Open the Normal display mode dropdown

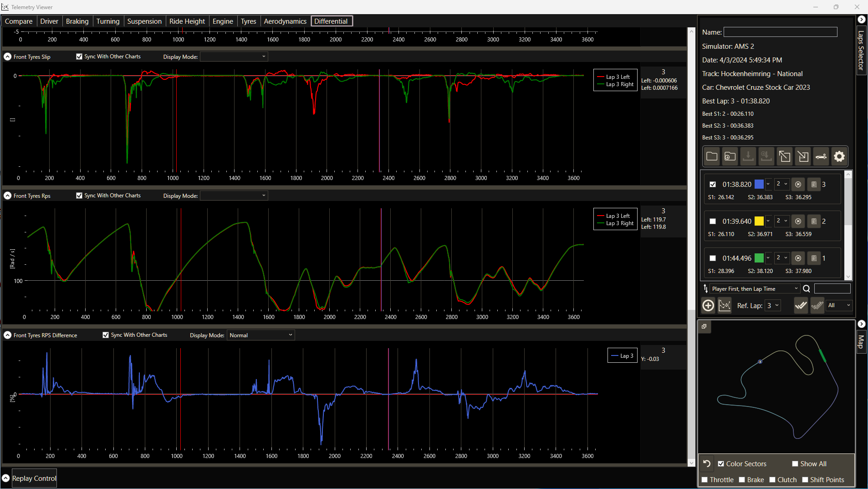pyautogui.click(x=260, y=335)
